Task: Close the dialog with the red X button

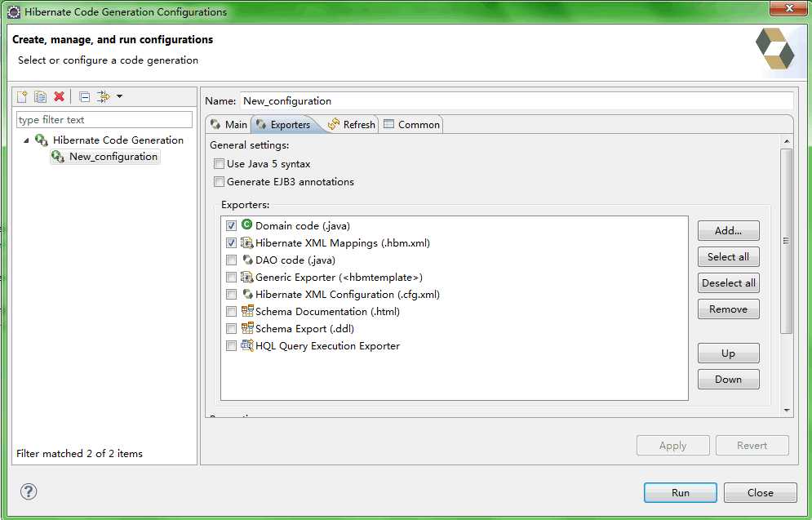Action: click(788, 8)
